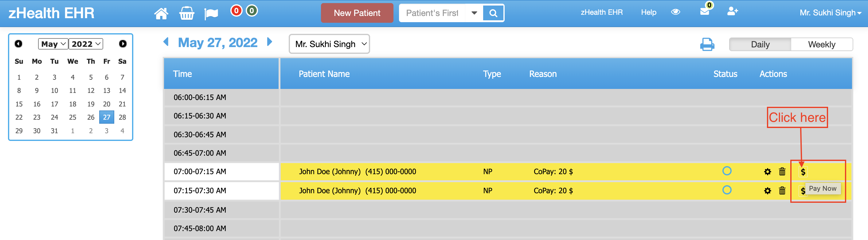Select day 10 in the mini calendar

[54, 91]
